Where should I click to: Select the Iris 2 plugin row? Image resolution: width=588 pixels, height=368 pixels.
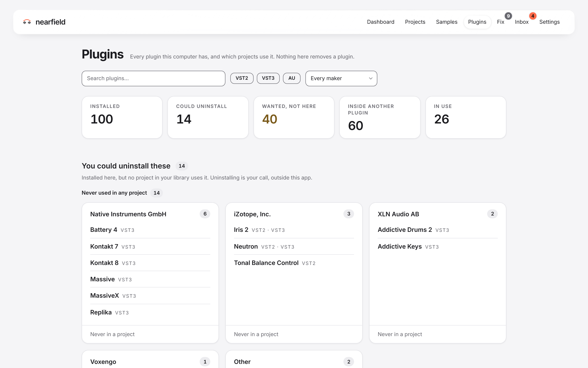pos(294,230)
